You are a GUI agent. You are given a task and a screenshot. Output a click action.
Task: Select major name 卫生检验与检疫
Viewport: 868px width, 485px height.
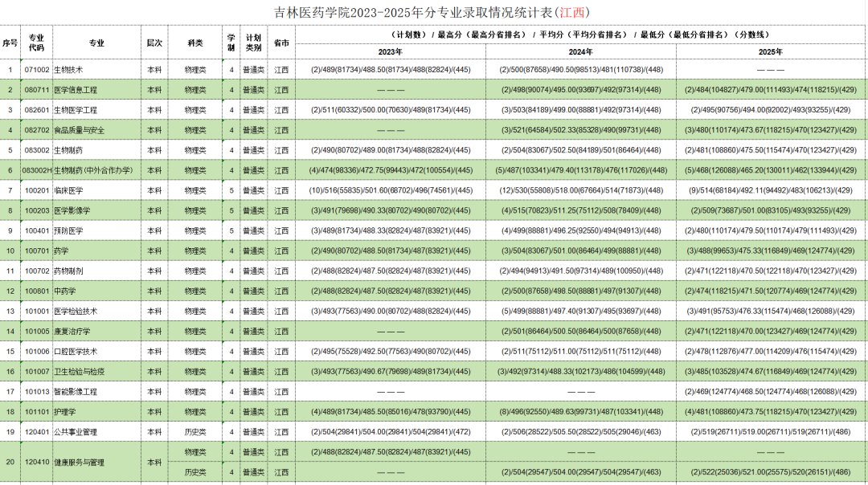click(79, 372)
